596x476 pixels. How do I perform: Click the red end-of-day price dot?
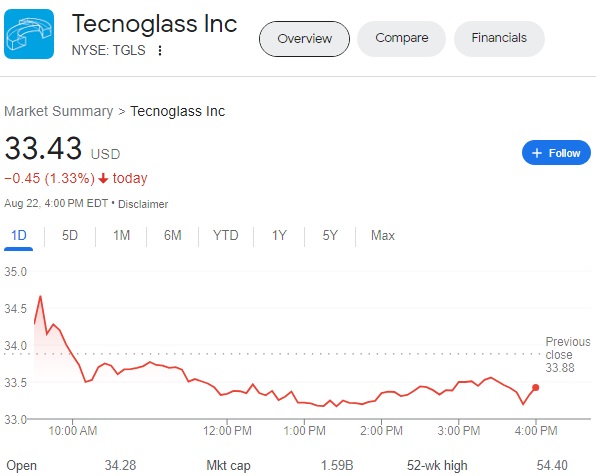(x=536, y=387)
